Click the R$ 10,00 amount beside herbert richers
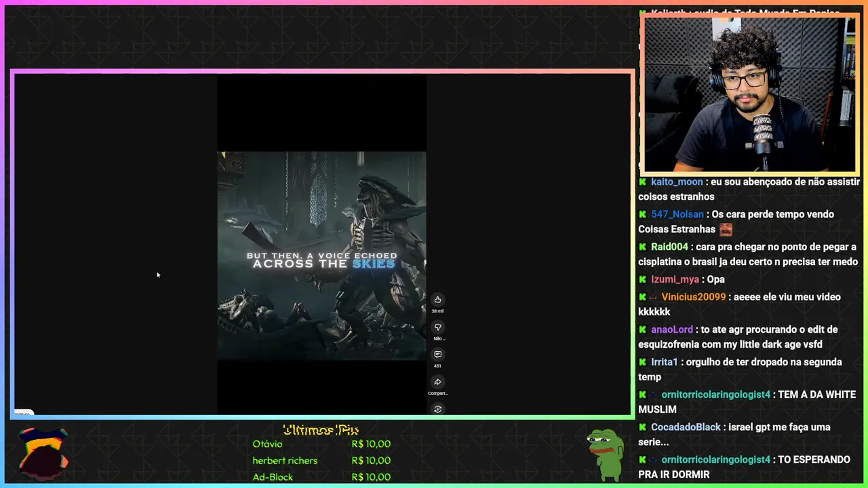Screen dimensions: 868x488 coord(371,461)
